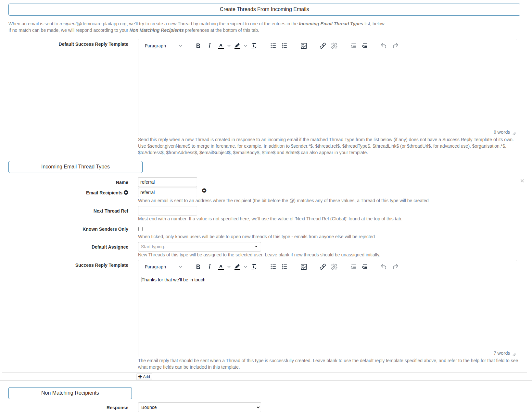Image resolution: width=532 pixels, height=418 pixels.
Task: Click the Email Recipients field containing referral
Action: pos(168,192)
